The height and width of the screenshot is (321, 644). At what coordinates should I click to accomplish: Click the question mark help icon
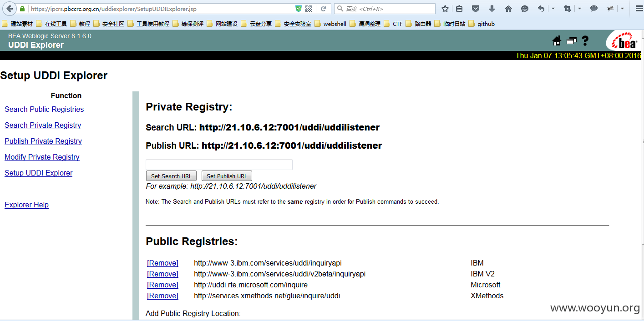[585, 41]
